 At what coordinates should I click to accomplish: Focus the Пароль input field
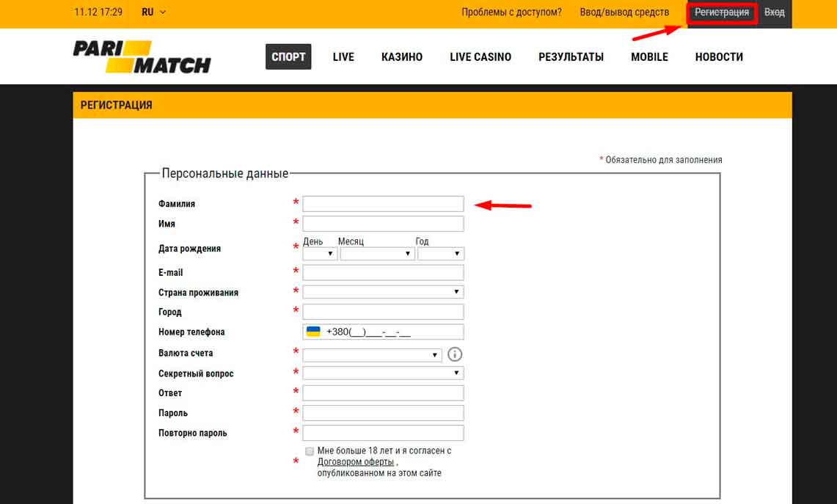point(383,413)
